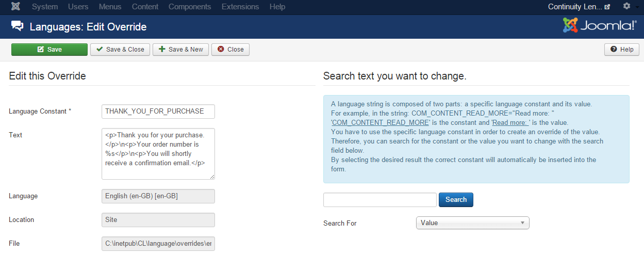Screen dimensions: 644x269
Task: Open the Users menu
Action: [x=78, y=7]
